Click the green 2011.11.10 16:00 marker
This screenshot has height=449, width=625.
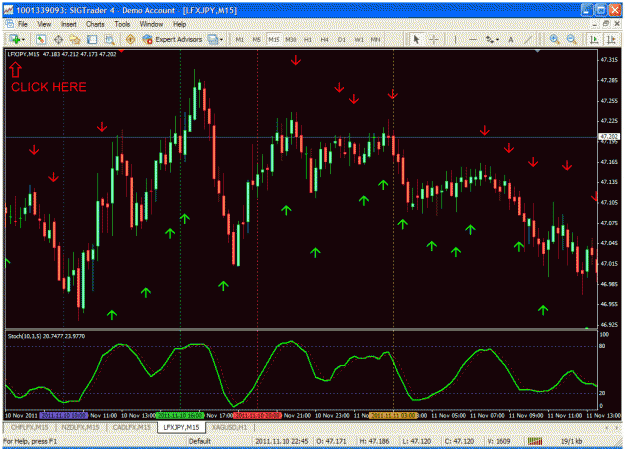point(180,416)
